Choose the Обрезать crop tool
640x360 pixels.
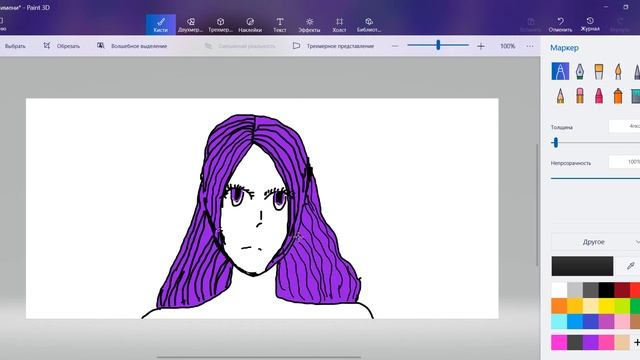tap(62, 46)
